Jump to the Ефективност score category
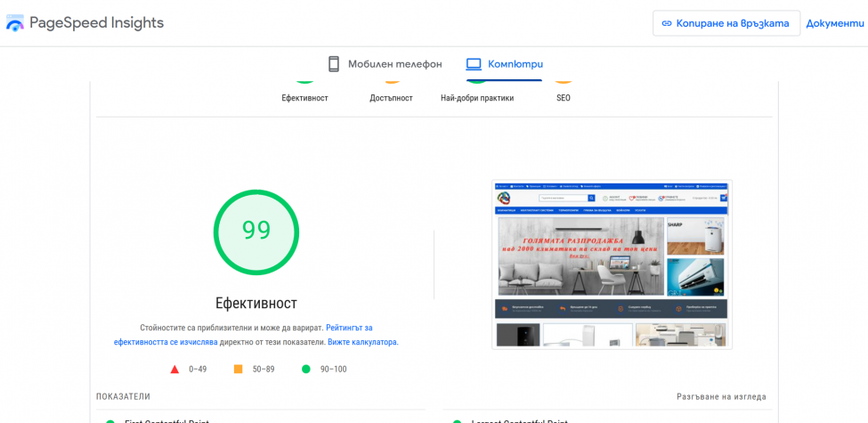 click(305, 98)
